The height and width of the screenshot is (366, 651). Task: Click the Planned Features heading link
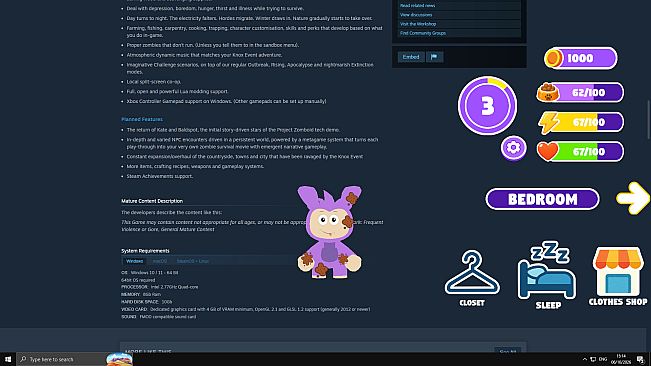pyautogui.click(x=142, y=119)
